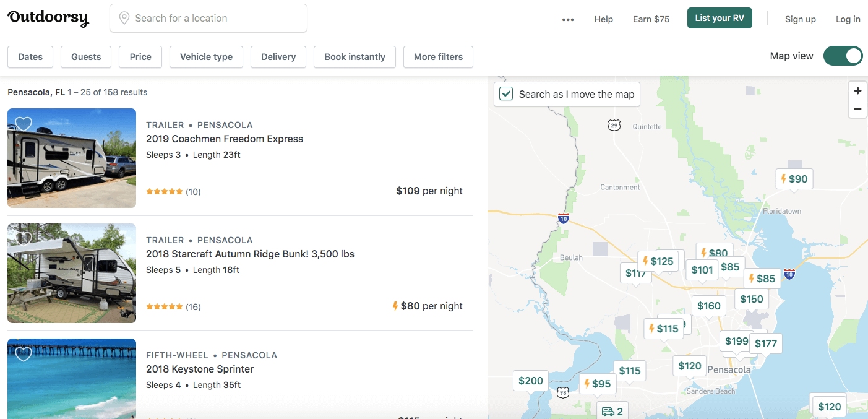Open the Dates filter
Image resolution: width=868 pixels, height=419 pixels.
point(30,57)
